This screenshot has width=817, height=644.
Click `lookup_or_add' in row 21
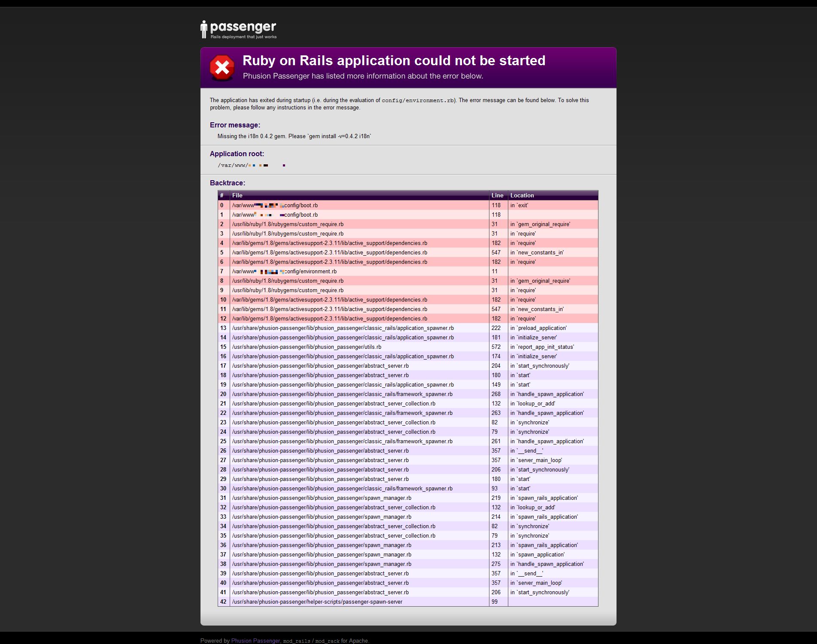pyautogui.click(x=533, y=403)
